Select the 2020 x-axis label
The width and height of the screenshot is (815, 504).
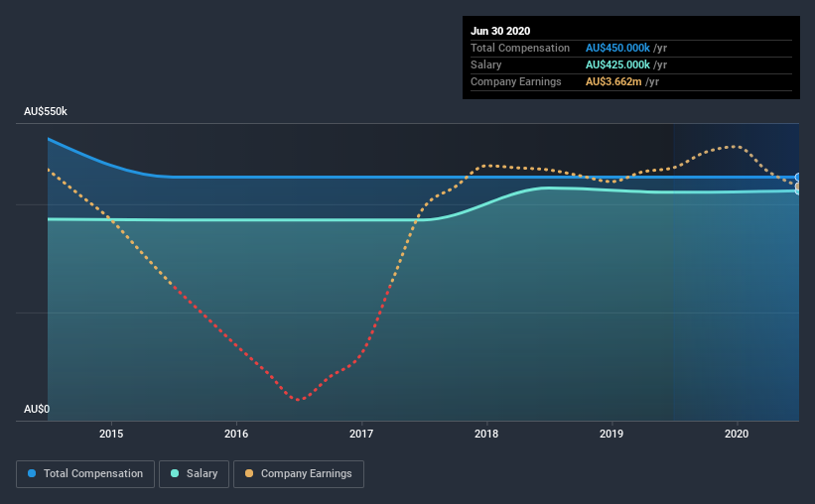pyautogui.click(x=737, y=434)
